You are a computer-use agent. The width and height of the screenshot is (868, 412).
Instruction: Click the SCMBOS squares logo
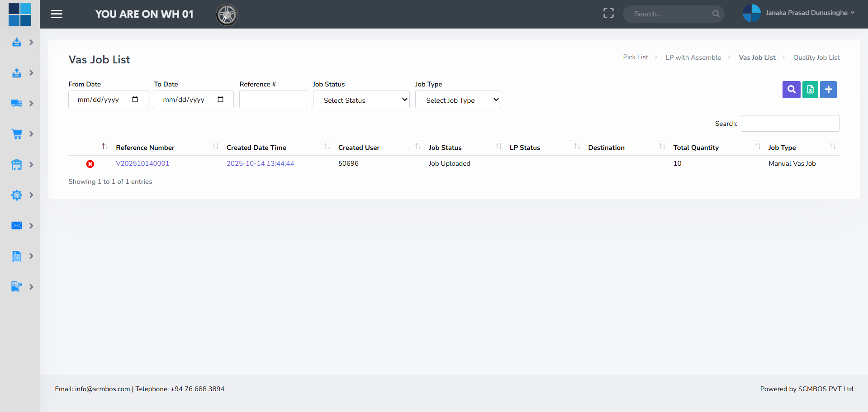coord(20,14)
